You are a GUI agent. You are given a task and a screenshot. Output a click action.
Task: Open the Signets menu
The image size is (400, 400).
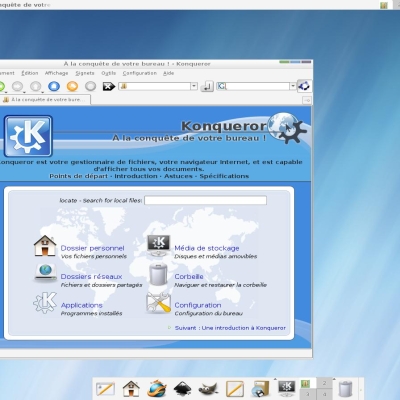point(85,73)
